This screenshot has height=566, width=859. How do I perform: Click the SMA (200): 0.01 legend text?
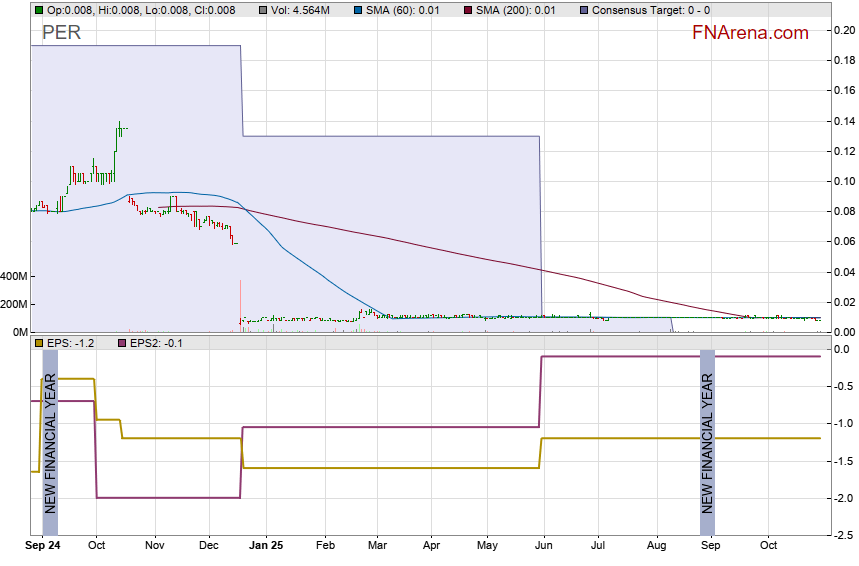tap(518, 10)
